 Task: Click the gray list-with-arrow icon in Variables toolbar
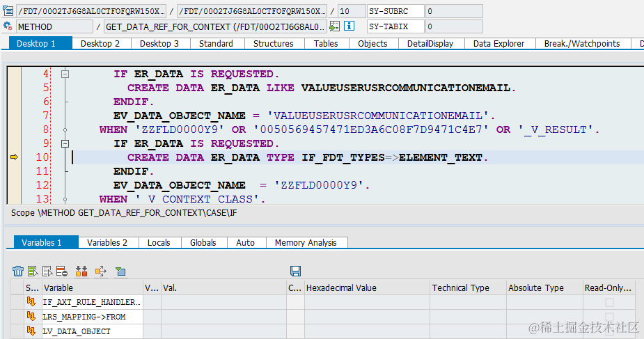click(x=47, y=271)
